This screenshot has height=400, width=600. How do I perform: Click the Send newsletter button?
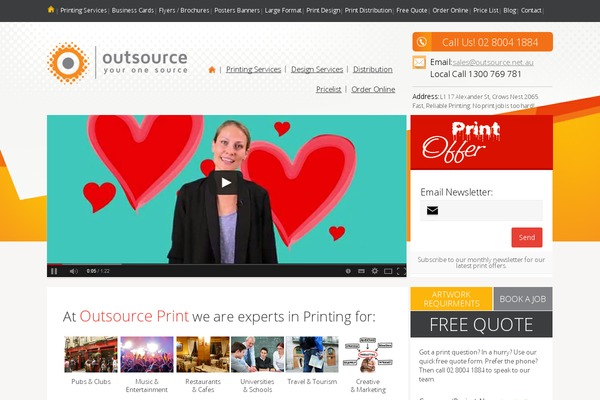[x=527, y=237]
